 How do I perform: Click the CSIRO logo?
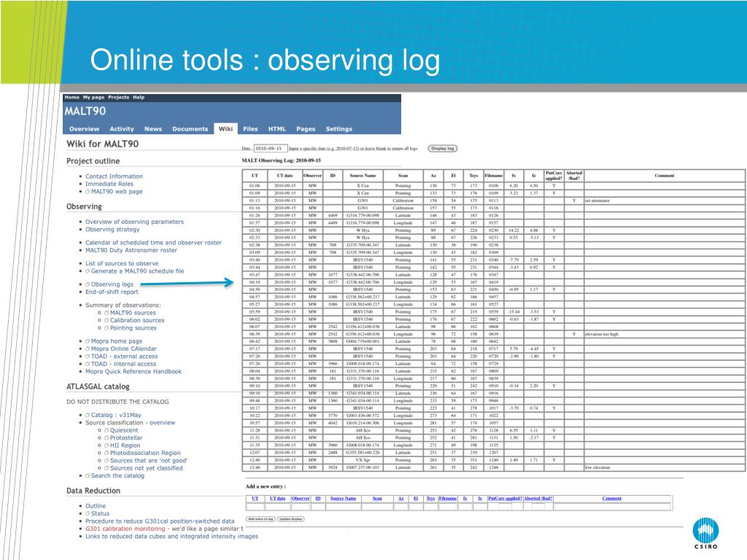click(705, 533)
